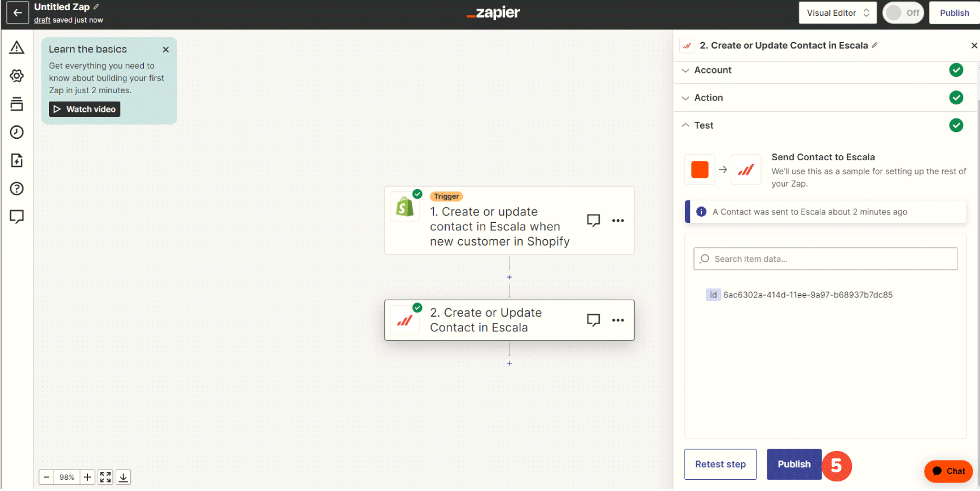The width and height of the screenshot is (980, 491).
Task: Click the draft link under Zap title
Action: click(x=42, y=20)
